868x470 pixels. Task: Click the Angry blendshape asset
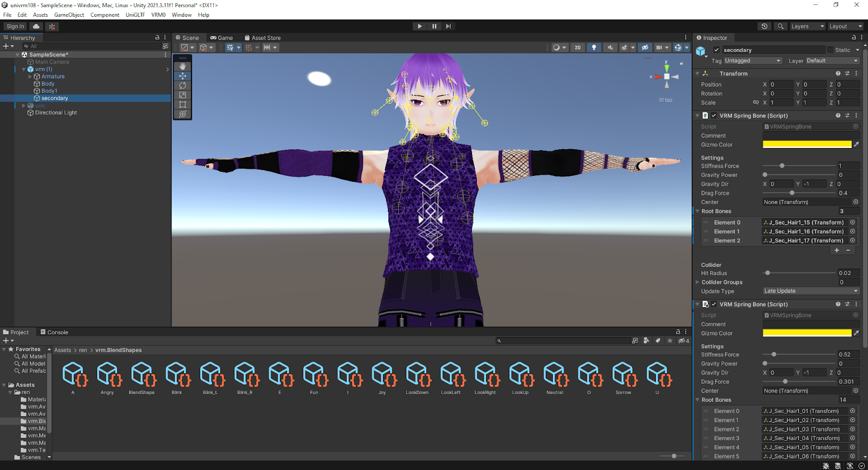(107, 378)
